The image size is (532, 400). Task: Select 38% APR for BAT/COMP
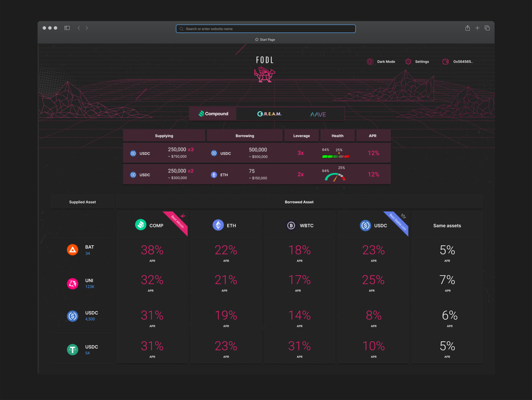point(152,250)
